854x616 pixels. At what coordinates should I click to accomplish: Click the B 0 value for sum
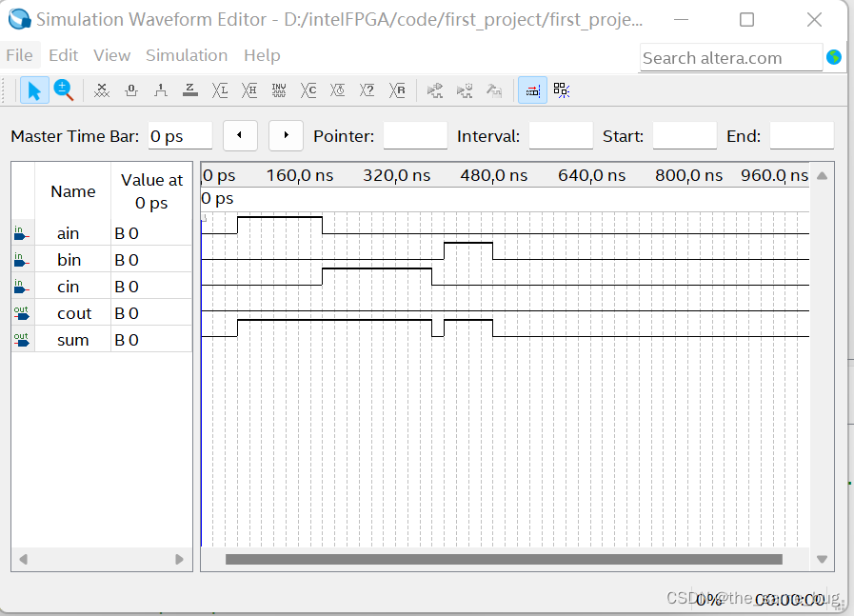pos(127,340)
